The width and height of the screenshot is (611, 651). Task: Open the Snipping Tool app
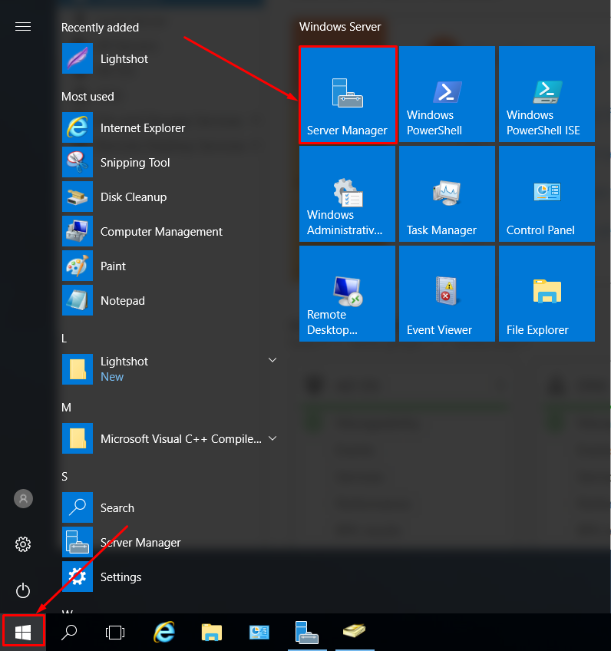pyautogui.click(x=169, y=162)
